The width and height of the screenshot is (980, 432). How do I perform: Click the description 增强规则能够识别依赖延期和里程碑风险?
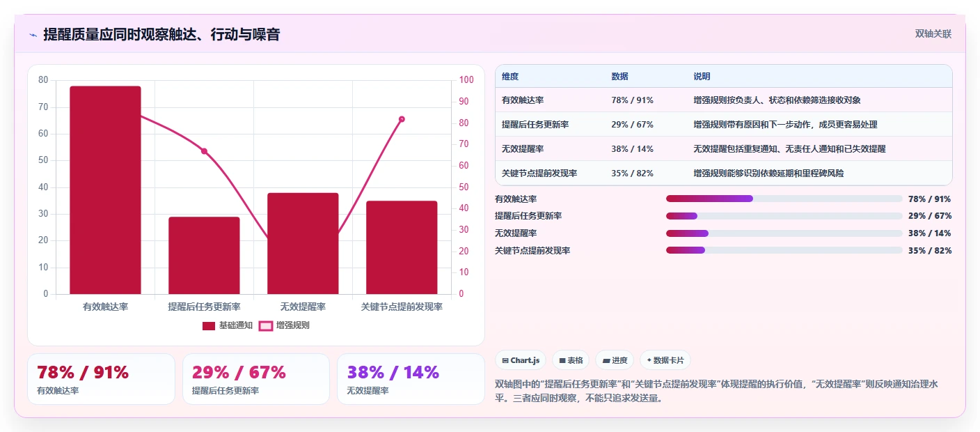tap(768, 173)
